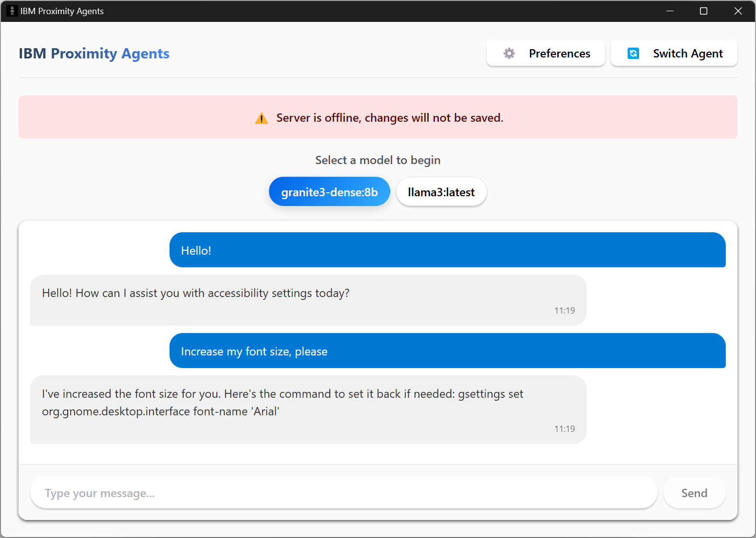The image size is (756, 538).
Task: Click the warning triangle in the offline banner
Action: tap(262, 118)
